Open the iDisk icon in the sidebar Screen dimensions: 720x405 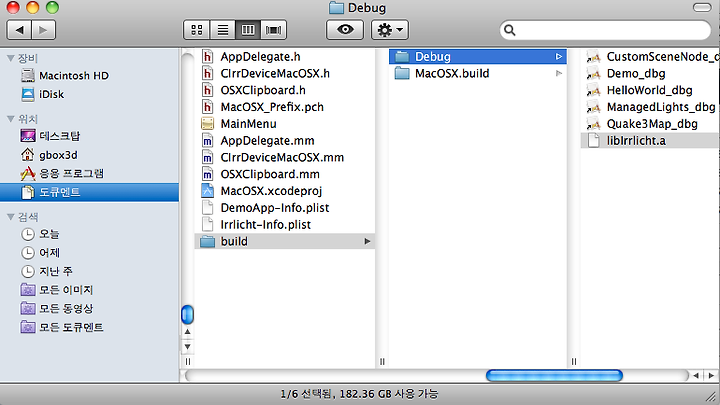click(x=28, y=94)
